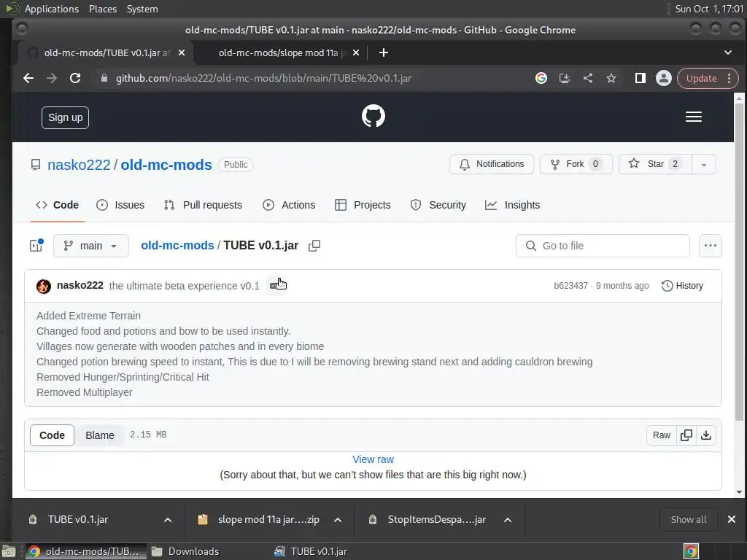Click the Raw button

click(661, 435)
